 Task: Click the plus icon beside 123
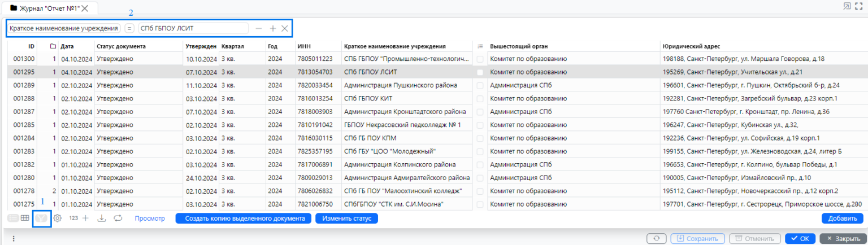[86, 218]
